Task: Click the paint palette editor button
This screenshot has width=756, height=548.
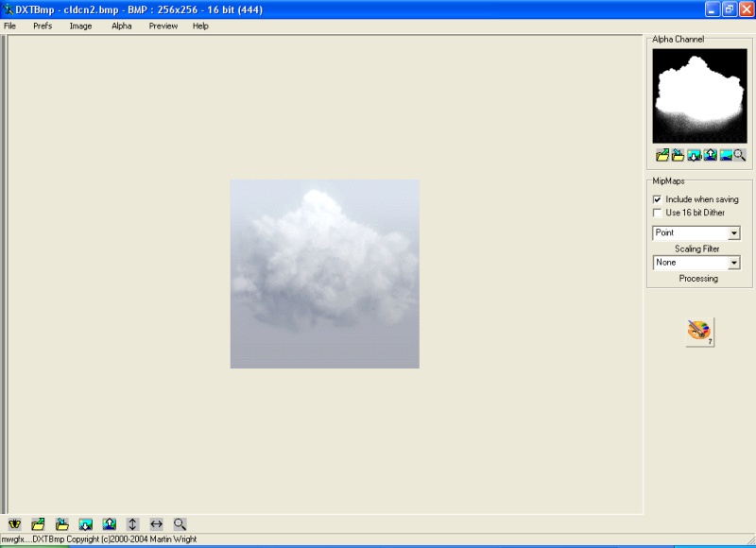Action: [699, 332]
